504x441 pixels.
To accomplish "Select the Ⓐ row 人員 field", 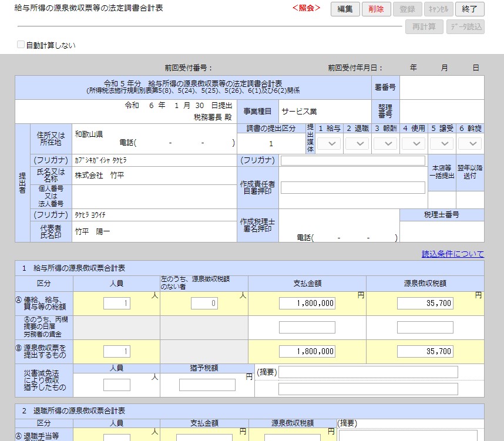I will click(x=117, y=303).
